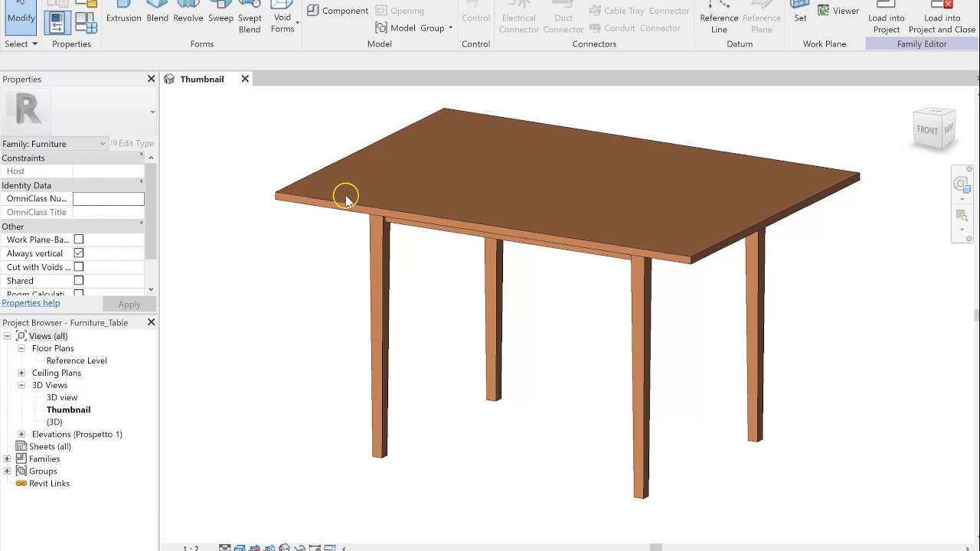980x551 pixels.
Task: Open the Properties help link
Action: pyautogui.click(x=31, y=303)
